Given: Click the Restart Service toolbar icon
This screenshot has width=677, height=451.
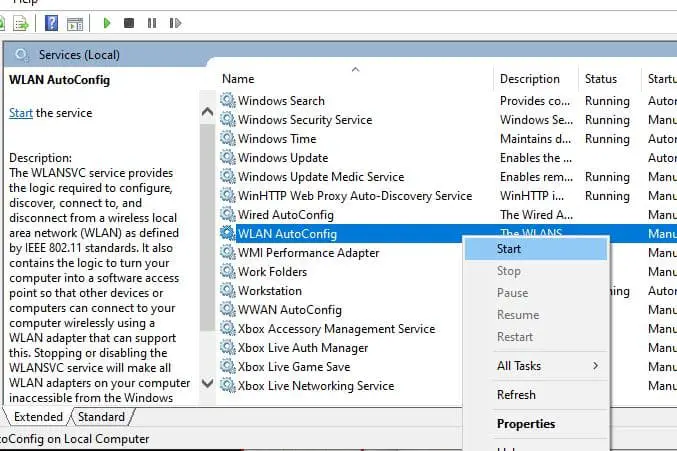Looking at the screenshot, I should pyautogui.click(x=176, y=22).
